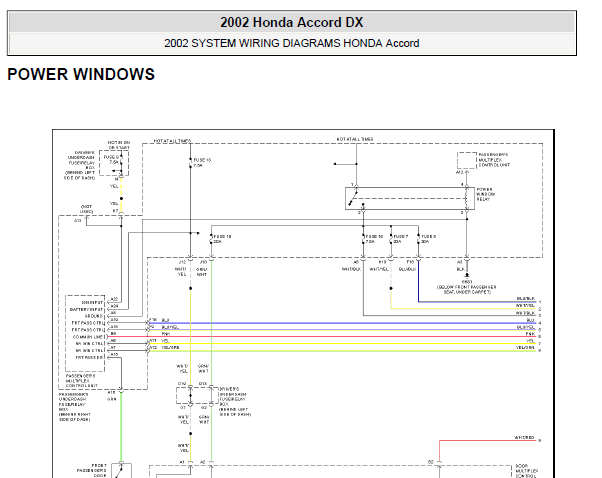Viewport: 602px width, 478px height.
Task: Click the 'POWER WINDOWS' heading
Action: pos(81,74)
